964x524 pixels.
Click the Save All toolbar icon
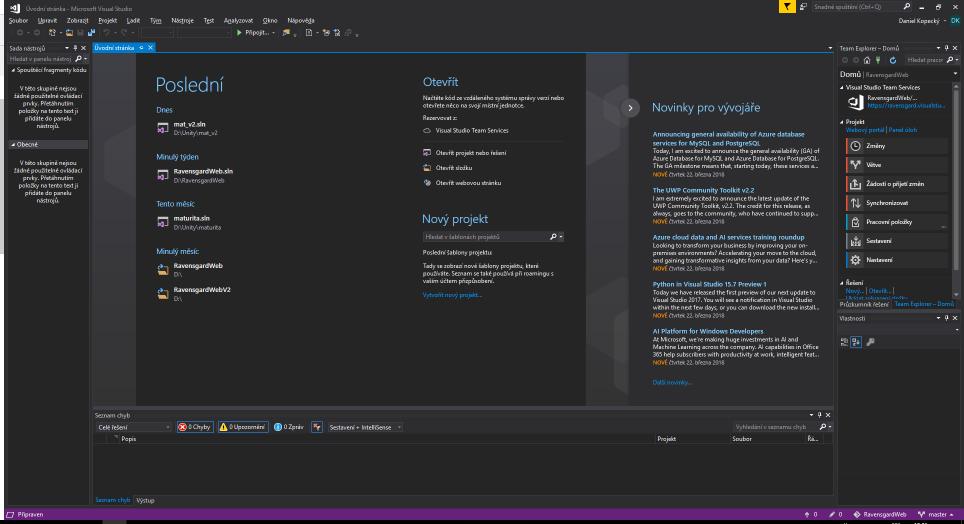point(91,33)
